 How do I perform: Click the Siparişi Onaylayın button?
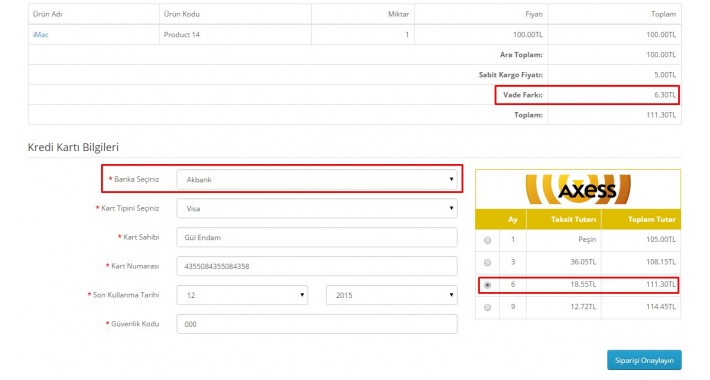pyautogui.click(x=644, y=361)
